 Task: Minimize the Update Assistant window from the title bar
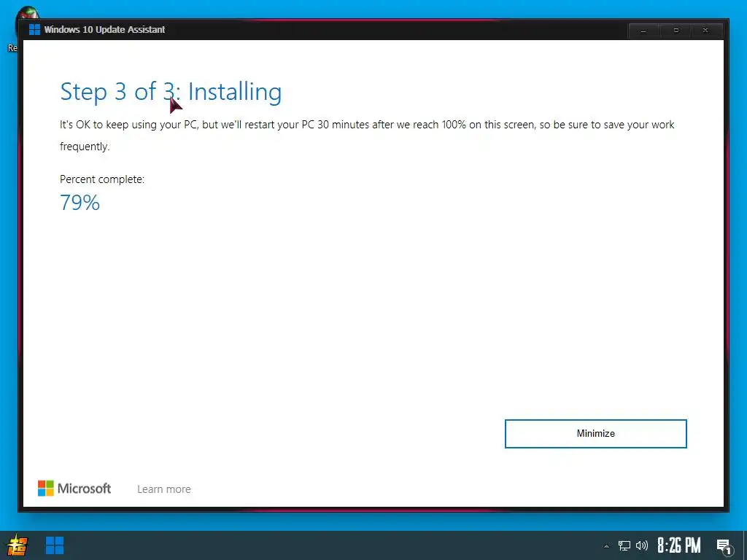pyautogui.click(x=643, y=31)
